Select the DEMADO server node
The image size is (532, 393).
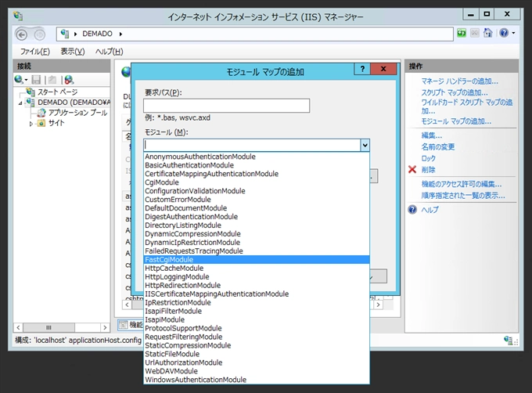74,102
